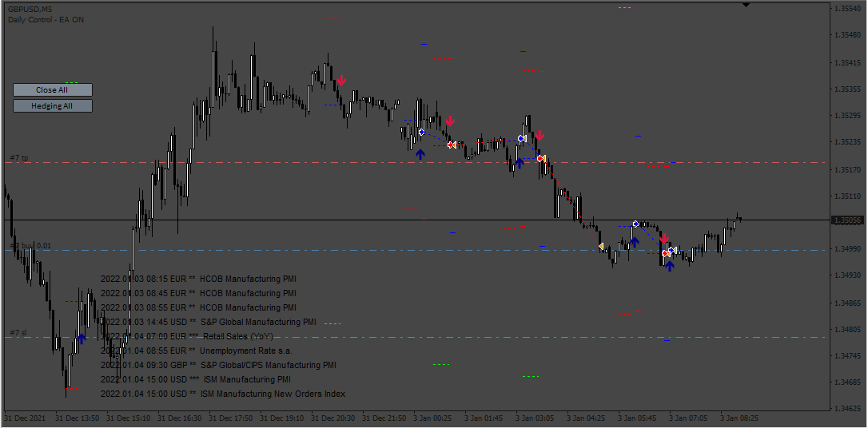
Task: Click the '3 Jan 07:05' time axis label
Action: tap(689, 418)
